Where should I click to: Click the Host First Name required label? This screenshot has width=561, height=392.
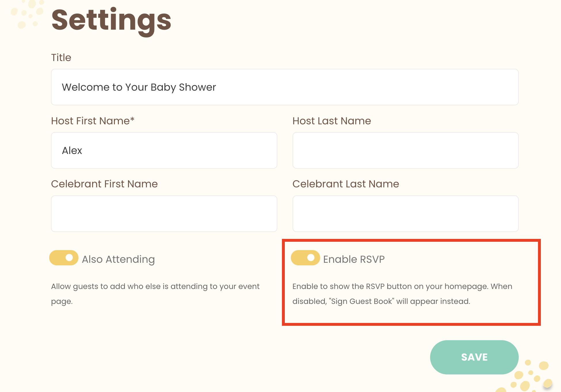coord(93,121)
